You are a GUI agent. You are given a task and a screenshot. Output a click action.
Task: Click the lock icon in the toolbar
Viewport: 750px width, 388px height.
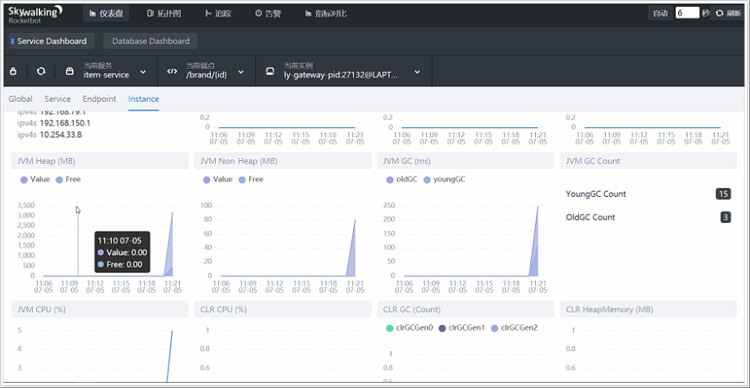click(13, 71)
